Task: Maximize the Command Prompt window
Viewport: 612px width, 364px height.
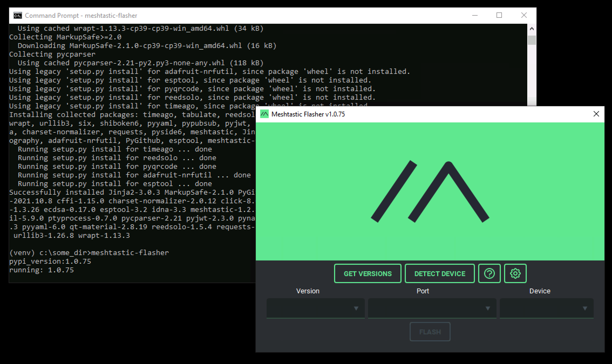Action: point(499,15)
